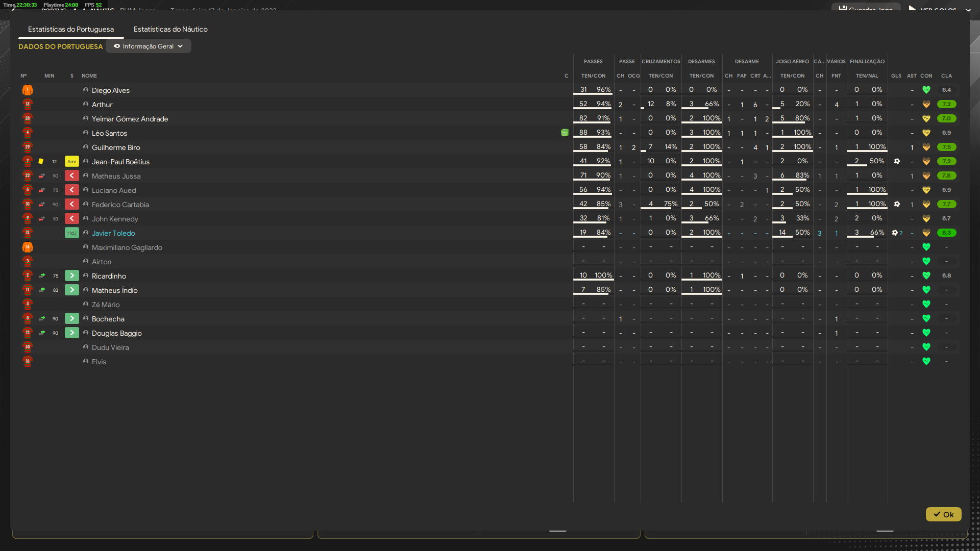Click Arthur's 12 crosses attempted value
The width and height of the screenshot is (980, 551).
(651, 104)
